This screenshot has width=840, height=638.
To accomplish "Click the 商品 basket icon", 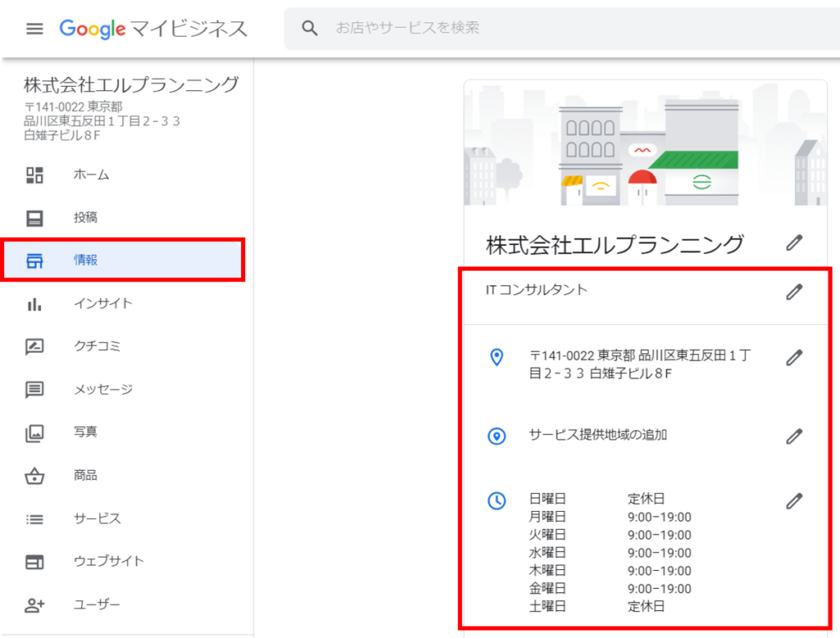I will point(34,476).
